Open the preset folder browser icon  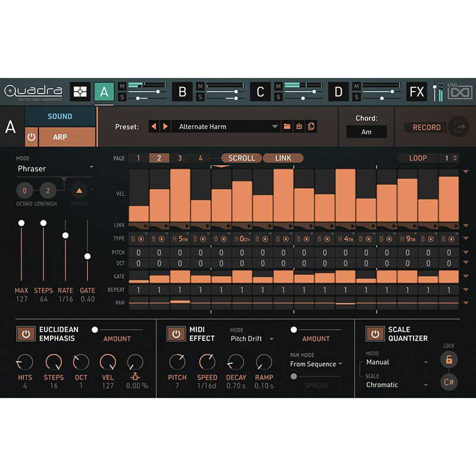pyautogui.click(x=287, y=126)
